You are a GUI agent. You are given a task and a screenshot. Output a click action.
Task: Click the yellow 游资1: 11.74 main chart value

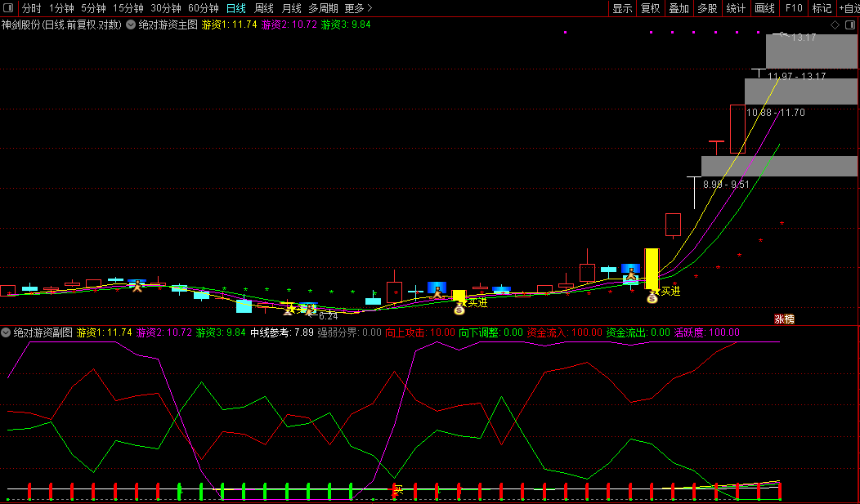point(229,25)
